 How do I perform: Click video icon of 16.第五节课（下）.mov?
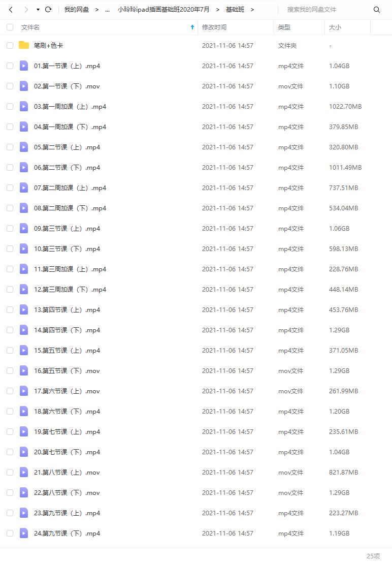click(24, 370)
